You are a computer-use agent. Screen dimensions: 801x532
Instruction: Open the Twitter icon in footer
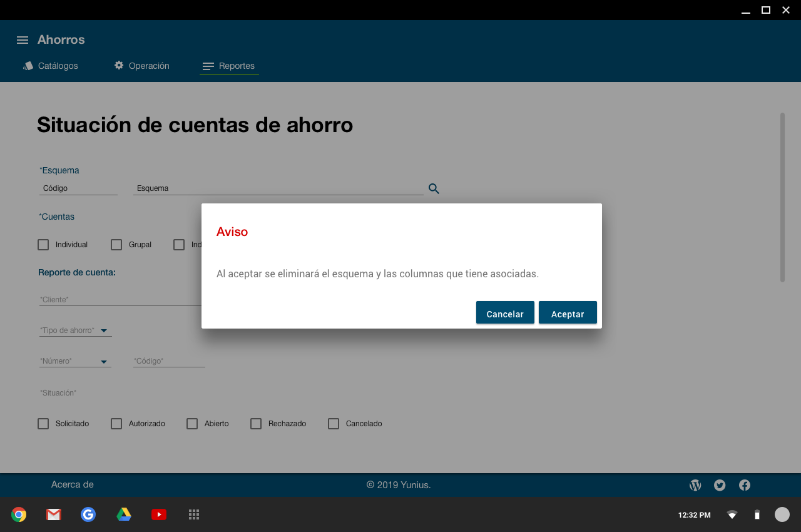click(x=720, y=485)
